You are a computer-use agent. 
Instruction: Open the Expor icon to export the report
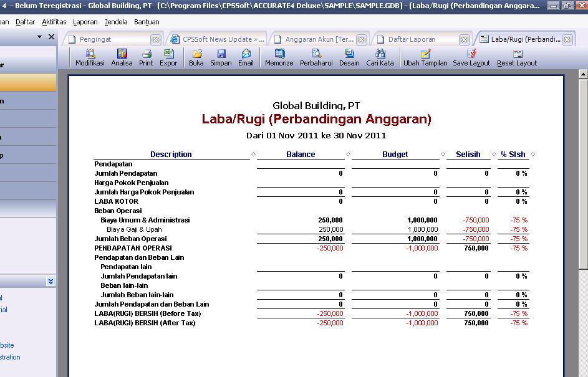[x=168, y=58]
